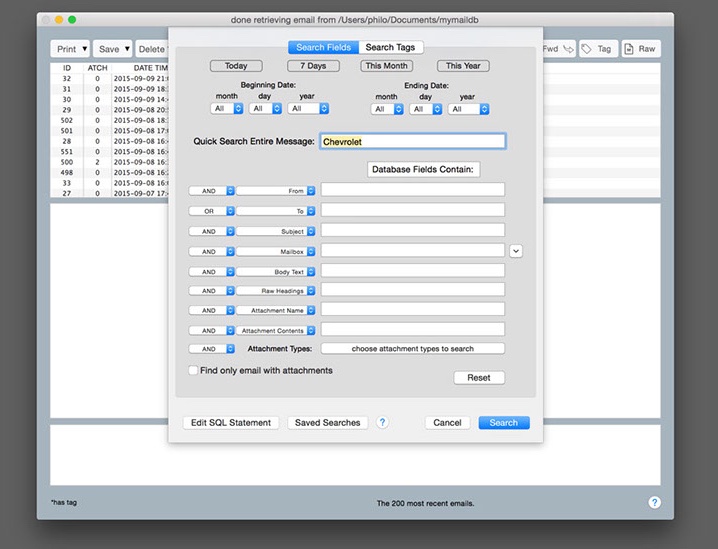Click the Delete toolbar button
Screen dimensions: 718x549
pos(151,48)
